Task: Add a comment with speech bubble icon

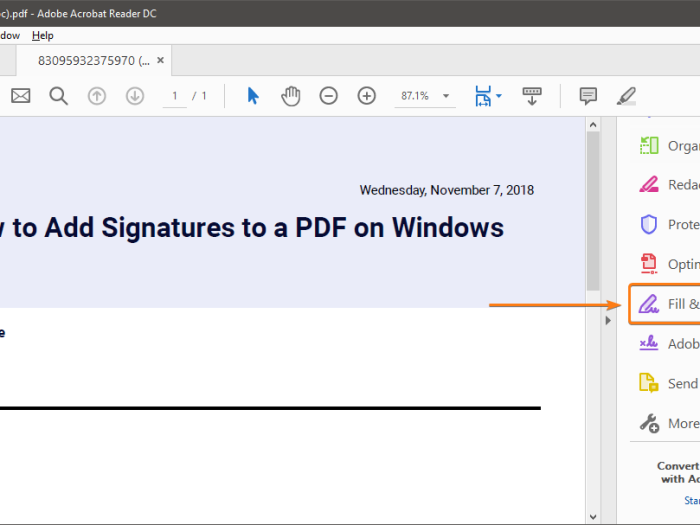Action: tap(588, 96)
